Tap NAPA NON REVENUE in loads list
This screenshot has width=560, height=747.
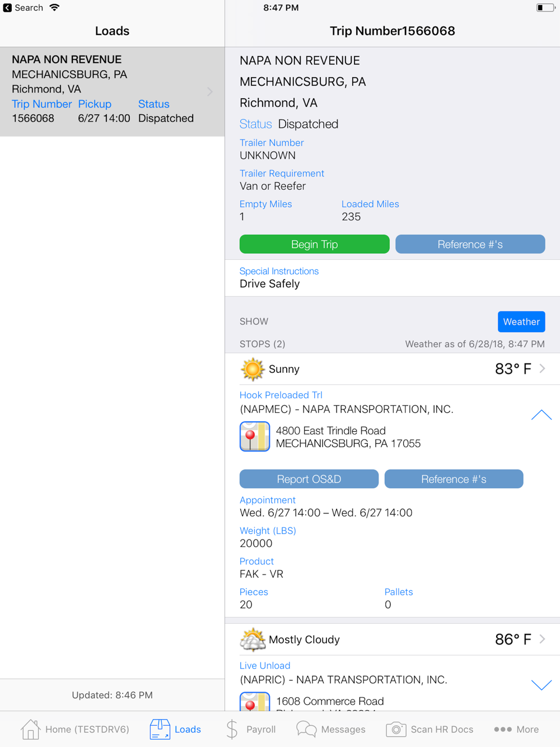[67, 59]
